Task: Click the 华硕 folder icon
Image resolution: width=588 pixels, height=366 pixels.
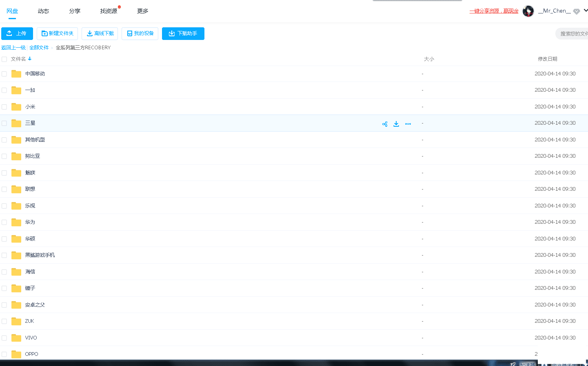Action: coord(16,239)
